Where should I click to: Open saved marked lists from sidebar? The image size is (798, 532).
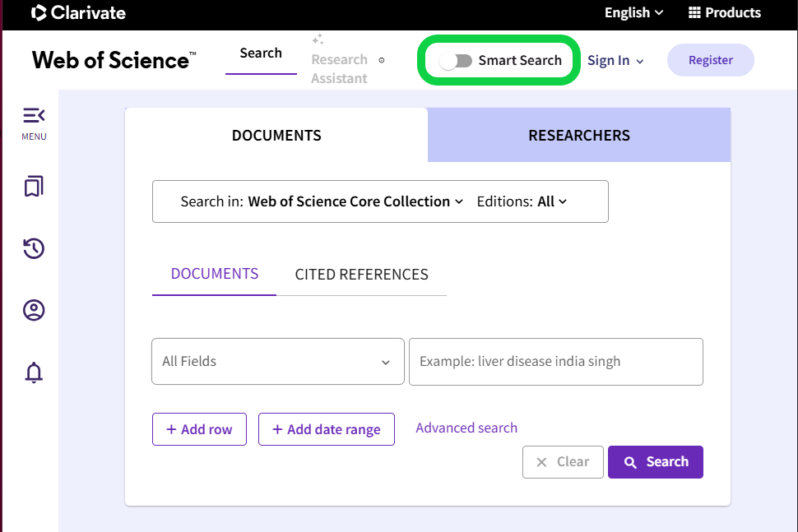coord(33,187)
